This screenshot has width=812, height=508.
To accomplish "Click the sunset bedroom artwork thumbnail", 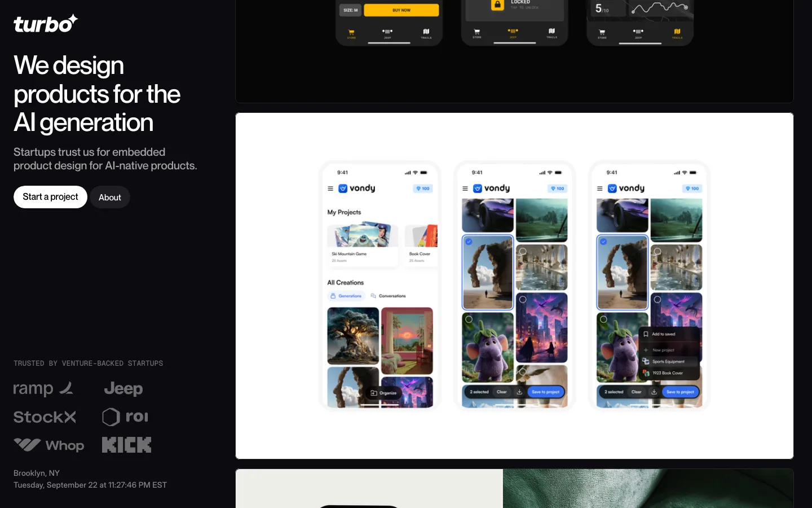I will pyautogui.click(x=407, y=340).
